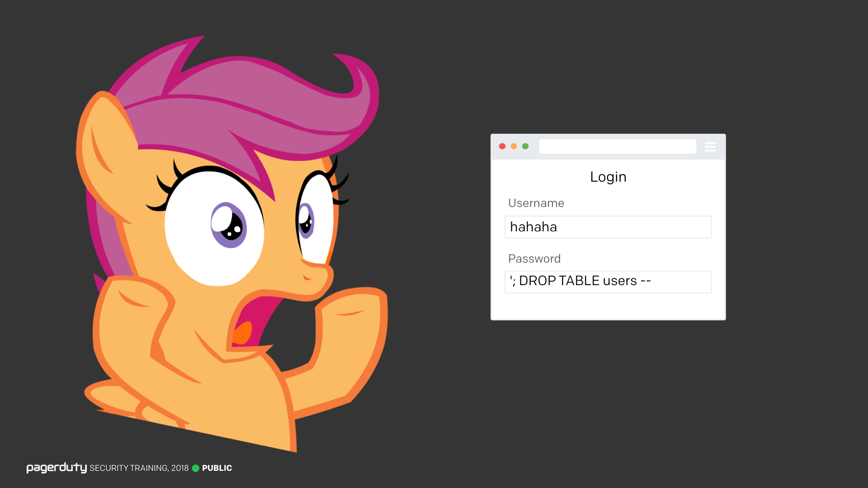Open the hamburger menu in the browser window
This screenshot has width=868, height=488.
tap(710, 147)
